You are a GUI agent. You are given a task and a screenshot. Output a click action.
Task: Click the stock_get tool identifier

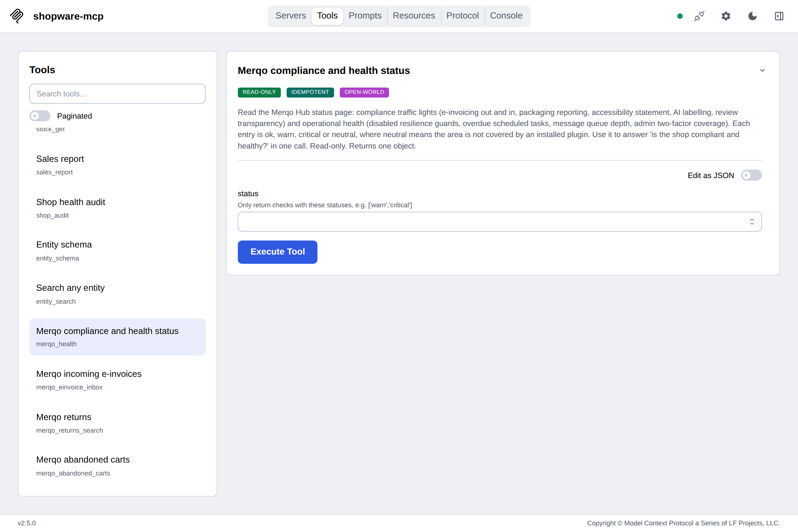click(51, 129)
